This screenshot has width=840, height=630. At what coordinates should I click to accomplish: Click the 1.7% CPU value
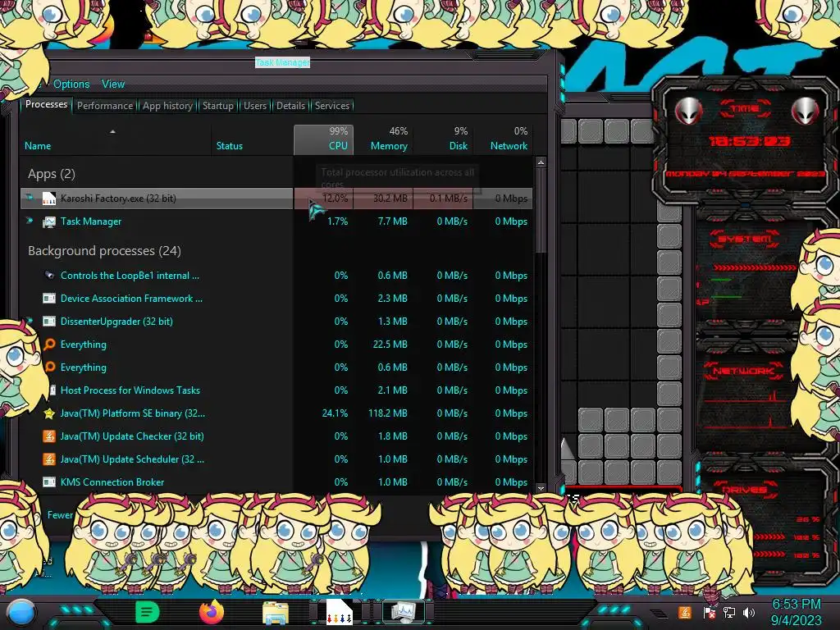(x=337, y=221)
